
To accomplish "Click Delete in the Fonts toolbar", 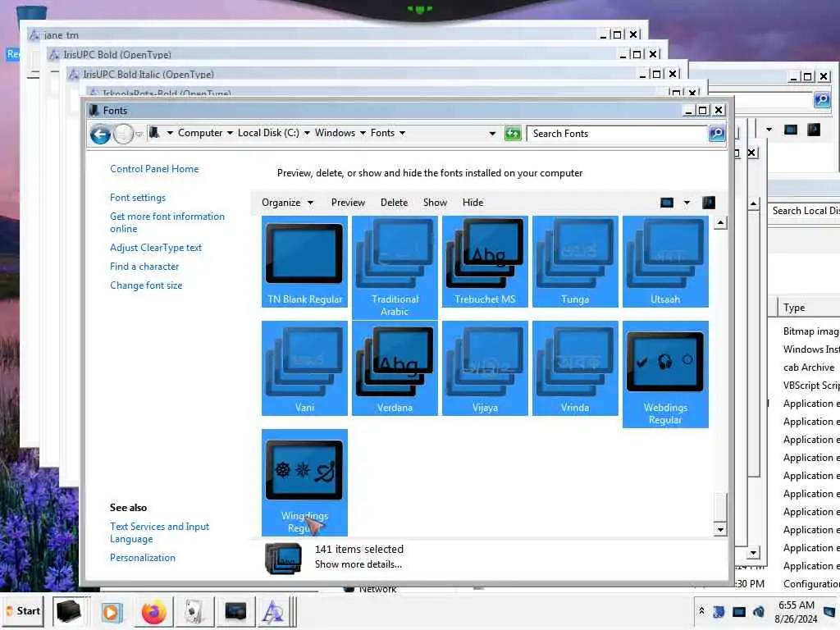I will pos(394,203).
